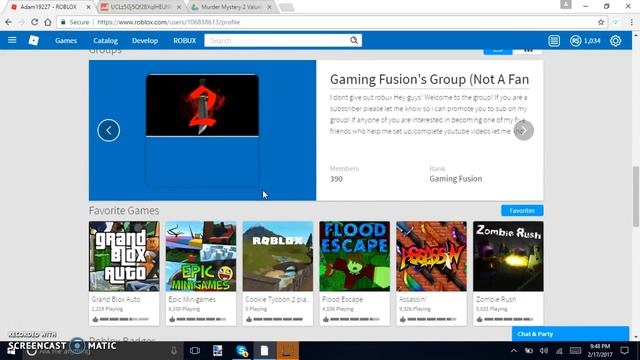Click the secure padlock icon

tap(63, 22)
